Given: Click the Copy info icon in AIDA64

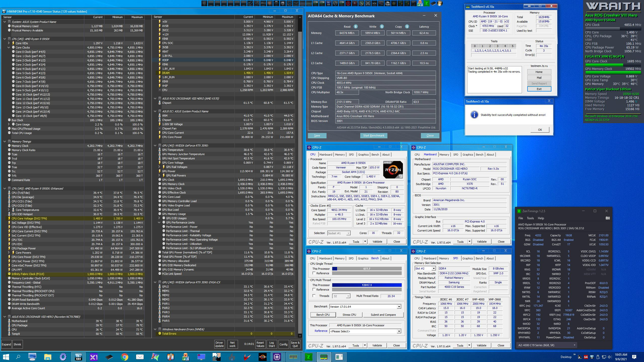Looking at the screenshot, I should click(407, 26).
